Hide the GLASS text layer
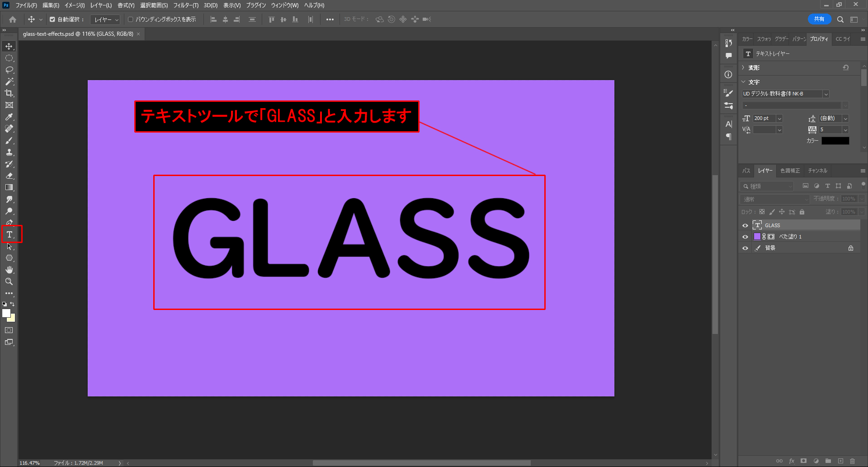868x467 pixels. pyautogui.click(x=745, y=225)
